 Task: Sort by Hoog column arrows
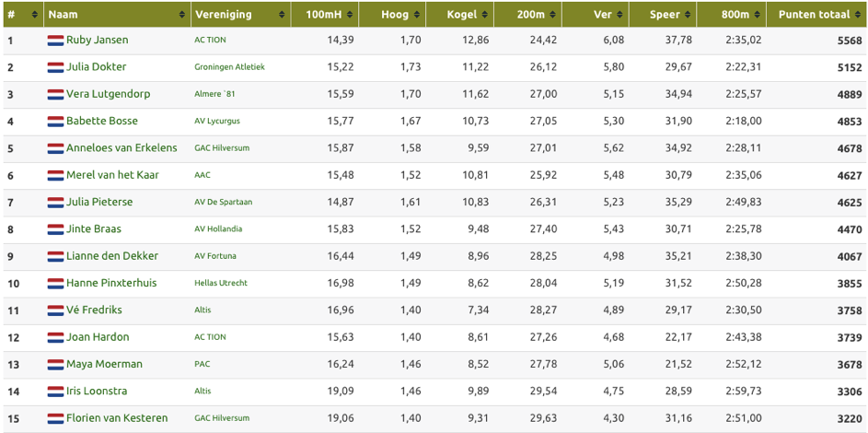[x=417, y=16]
